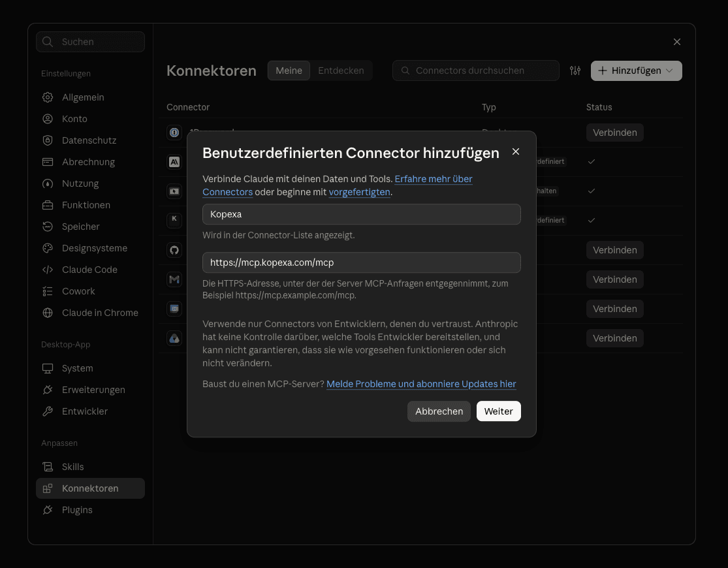
Task: Click the Claude in Chrome globe icon
Action: click(x=48, y=313)
